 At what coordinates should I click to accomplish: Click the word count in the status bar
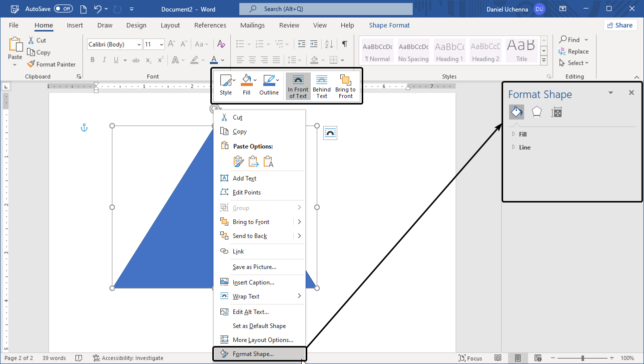pyautogui.click(x=53, y=357)
